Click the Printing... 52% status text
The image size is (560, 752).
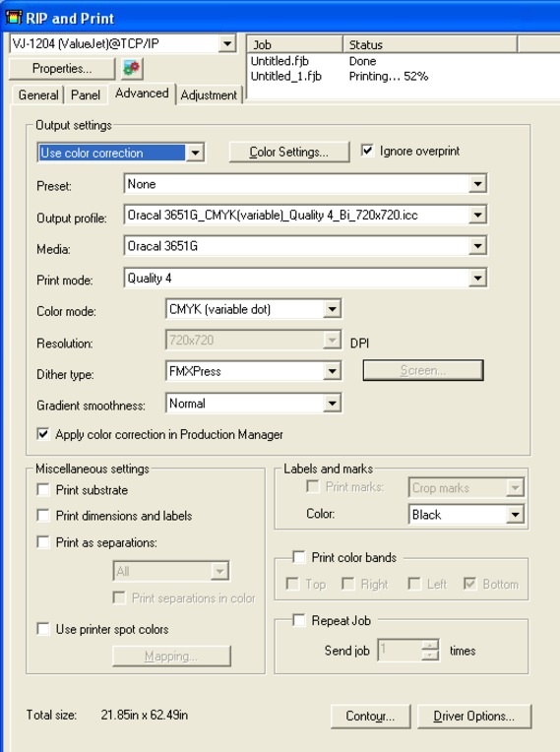click(389, 76)
